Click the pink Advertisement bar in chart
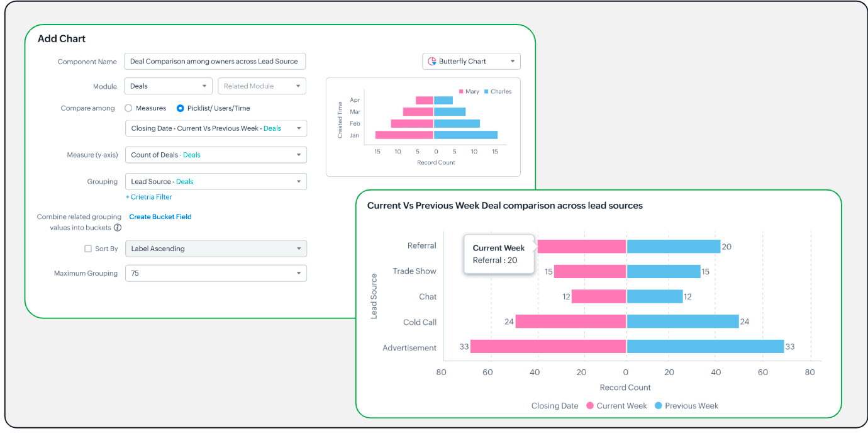This screenshot has width=868, height=448. point(548,347)
